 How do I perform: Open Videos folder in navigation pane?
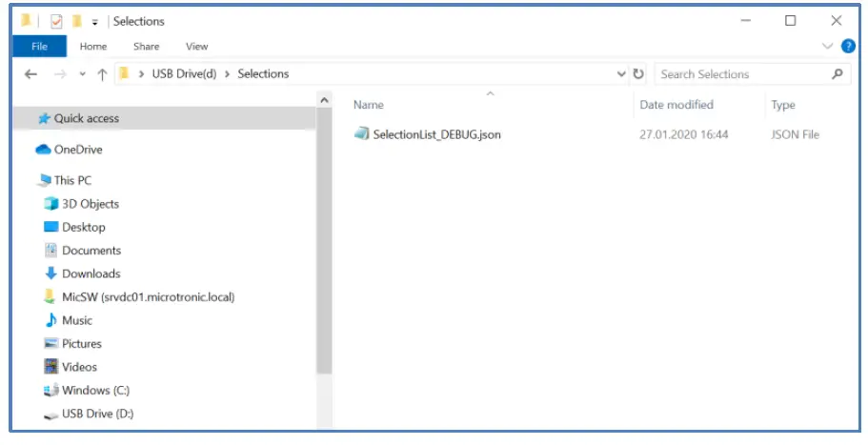[x=71, y=367]
